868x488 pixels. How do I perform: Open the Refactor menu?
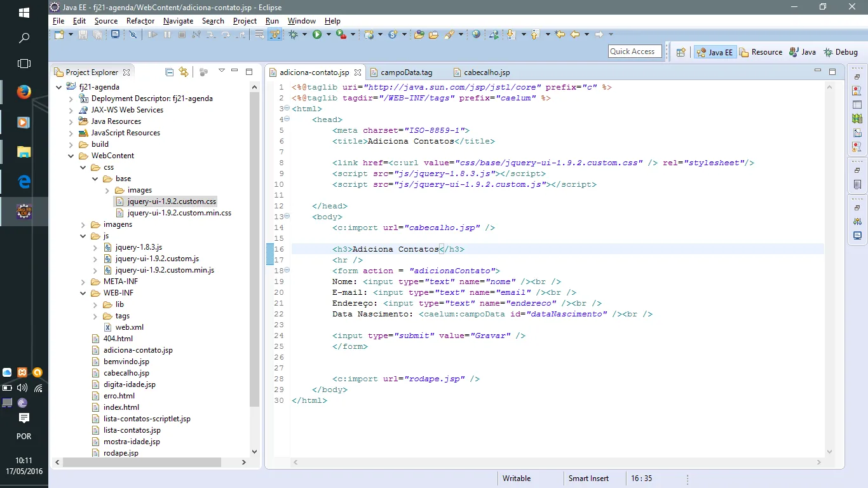[140, 21]
